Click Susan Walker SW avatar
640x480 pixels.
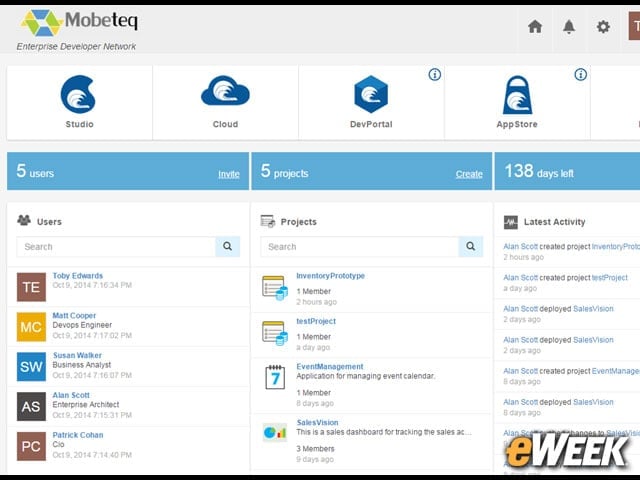click(x=31, y=367)
